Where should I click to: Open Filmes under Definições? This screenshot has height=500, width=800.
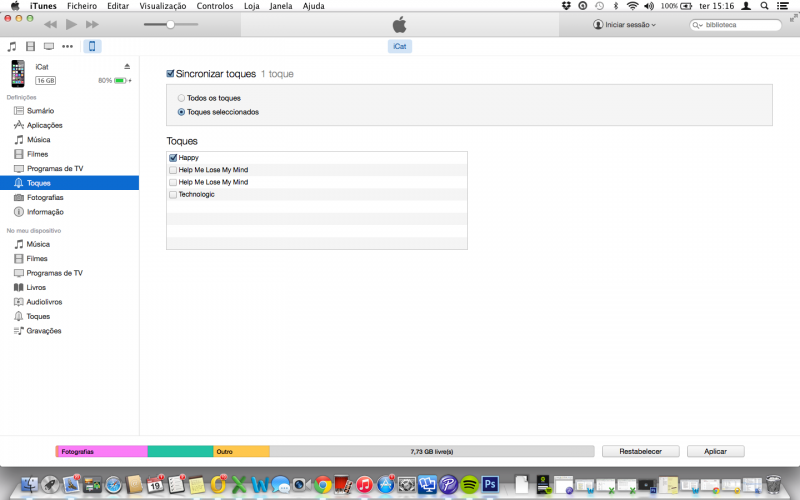pos(37,154)
